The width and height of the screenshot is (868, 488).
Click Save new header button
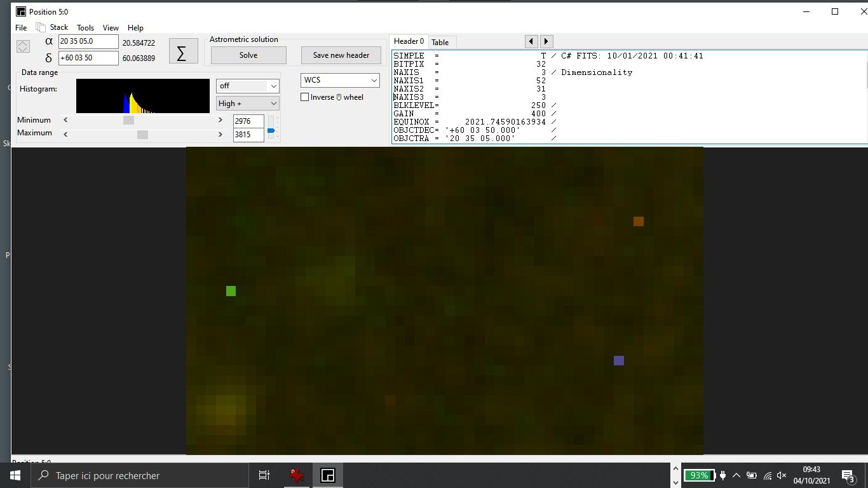click(341, 55)
